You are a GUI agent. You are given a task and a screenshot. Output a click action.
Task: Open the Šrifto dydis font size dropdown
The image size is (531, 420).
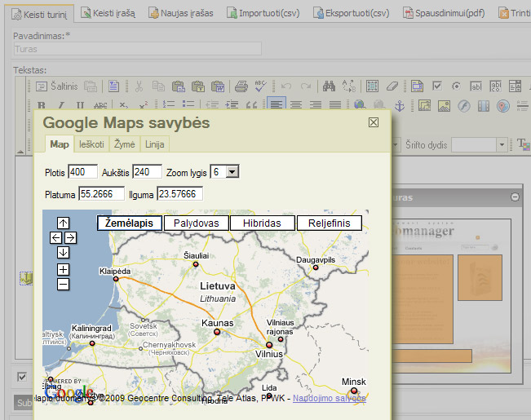click(502, 145)
